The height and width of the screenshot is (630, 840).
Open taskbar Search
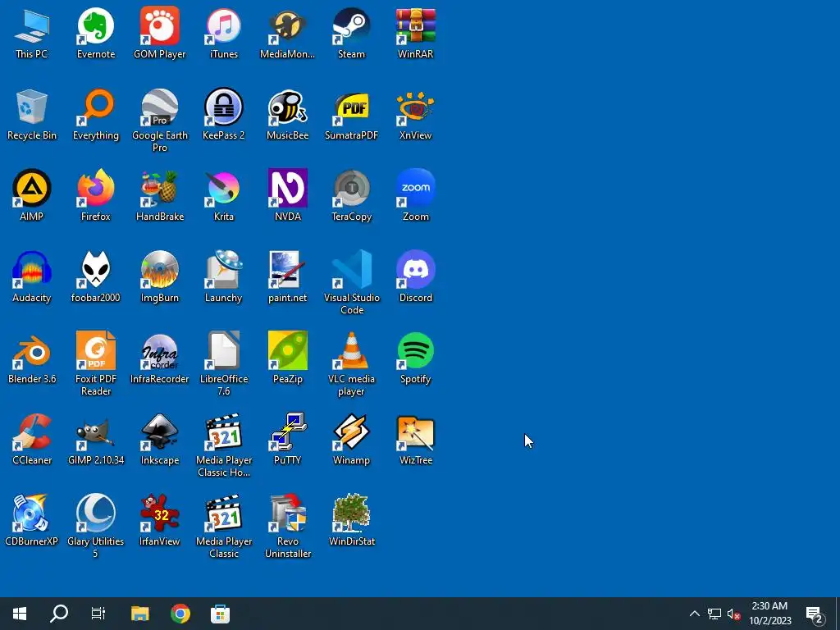pyautogui.click(x=59, y=614)
